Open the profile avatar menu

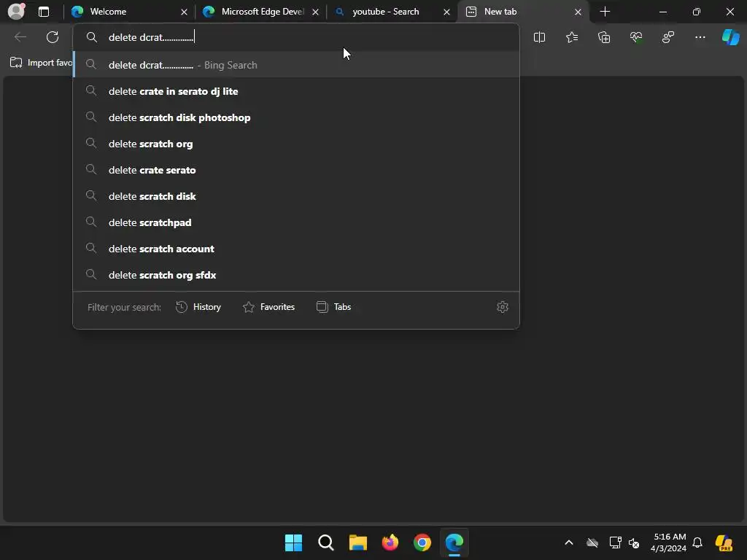(16, 12)
